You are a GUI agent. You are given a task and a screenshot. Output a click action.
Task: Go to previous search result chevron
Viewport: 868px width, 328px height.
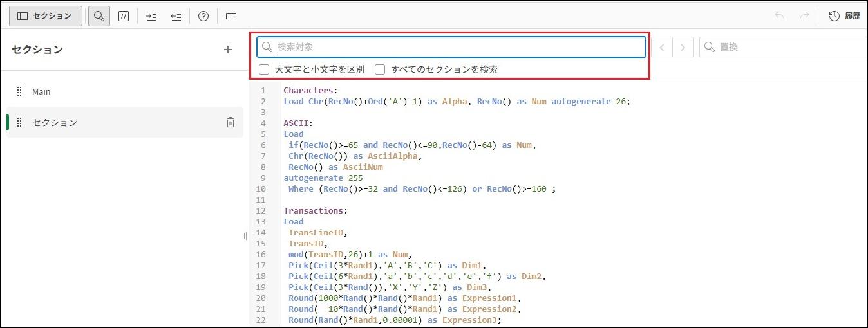[x=661, y=47]
